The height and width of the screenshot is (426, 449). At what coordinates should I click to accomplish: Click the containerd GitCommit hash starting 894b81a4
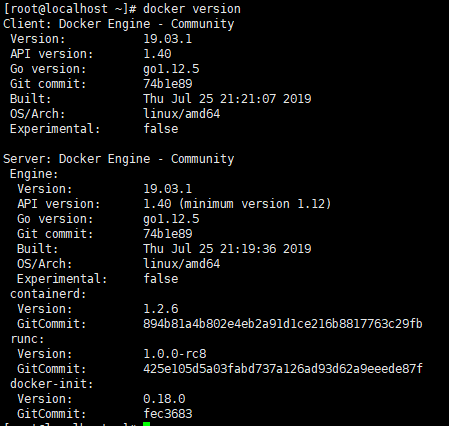pyautogui.click(x=283, y=324)
